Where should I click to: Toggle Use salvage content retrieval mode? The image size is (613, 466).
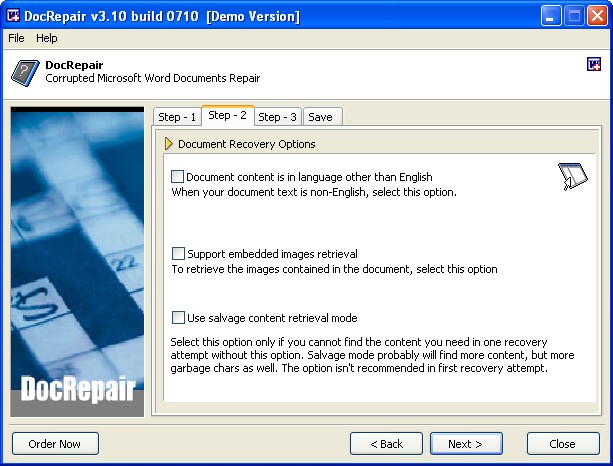coord(178,317)
